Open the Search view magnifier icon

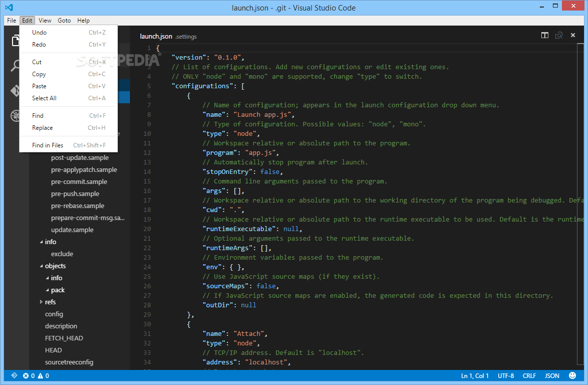(15, 65)
